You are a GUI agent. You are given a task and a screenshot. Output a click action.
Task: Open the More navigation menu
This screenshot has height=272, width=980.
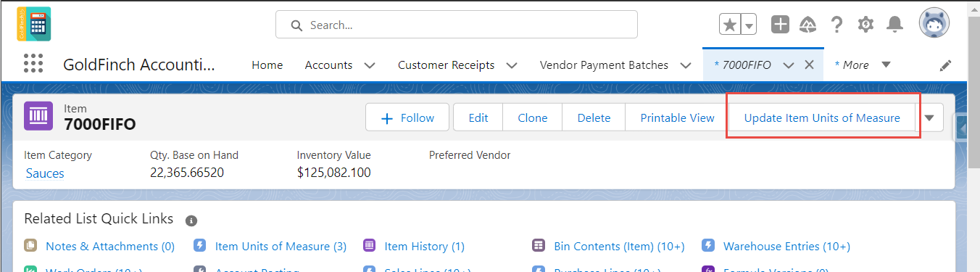[863, 65]
